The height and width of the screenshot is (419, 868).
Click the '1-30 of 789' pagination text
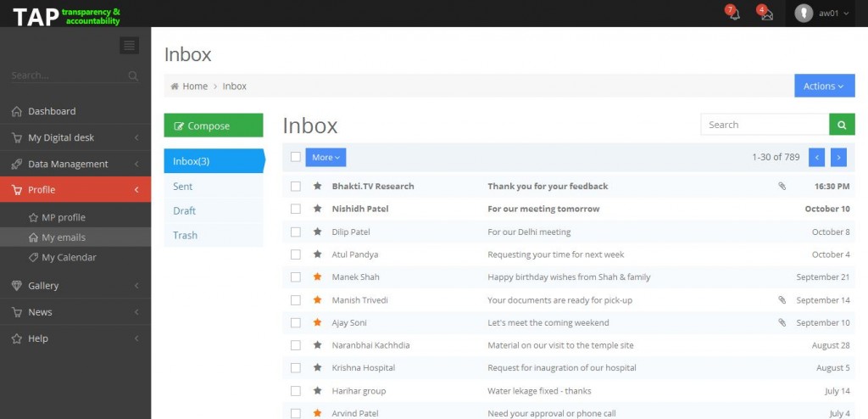[x=776, y=157]
